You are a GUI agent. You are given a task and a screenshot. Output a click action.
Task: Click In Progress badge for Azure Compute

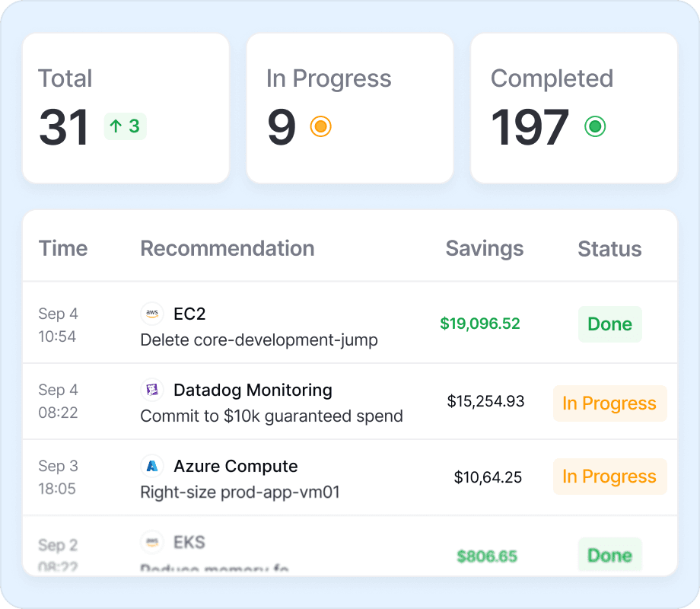coord(609,477)
